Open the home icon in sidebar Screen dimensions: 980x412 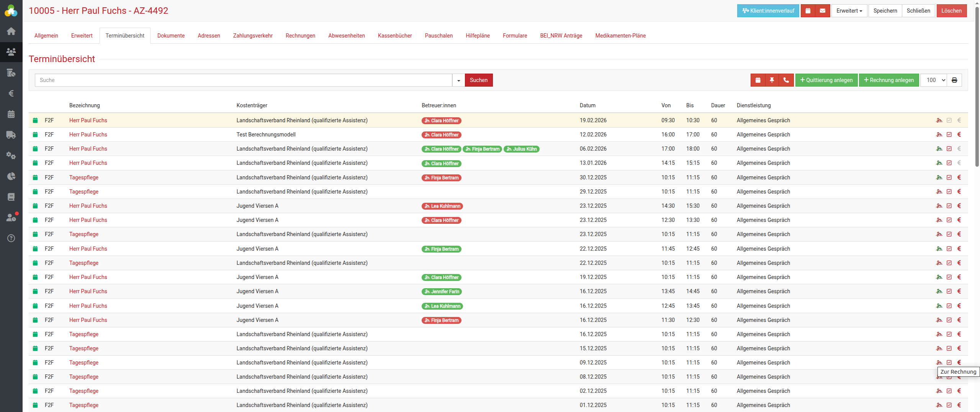pyautogui.click(x=11, y=31)
